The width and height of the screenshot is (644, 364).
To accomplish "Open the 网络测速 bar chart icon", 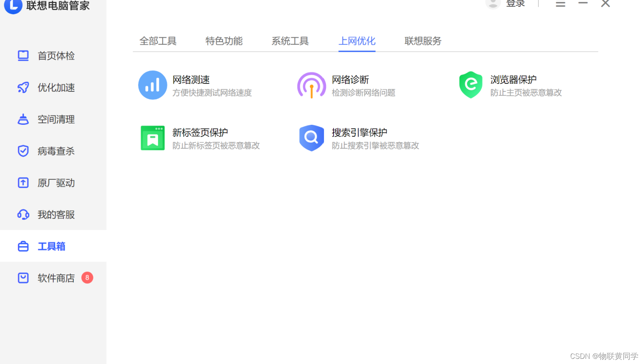I will coord(152,85).
